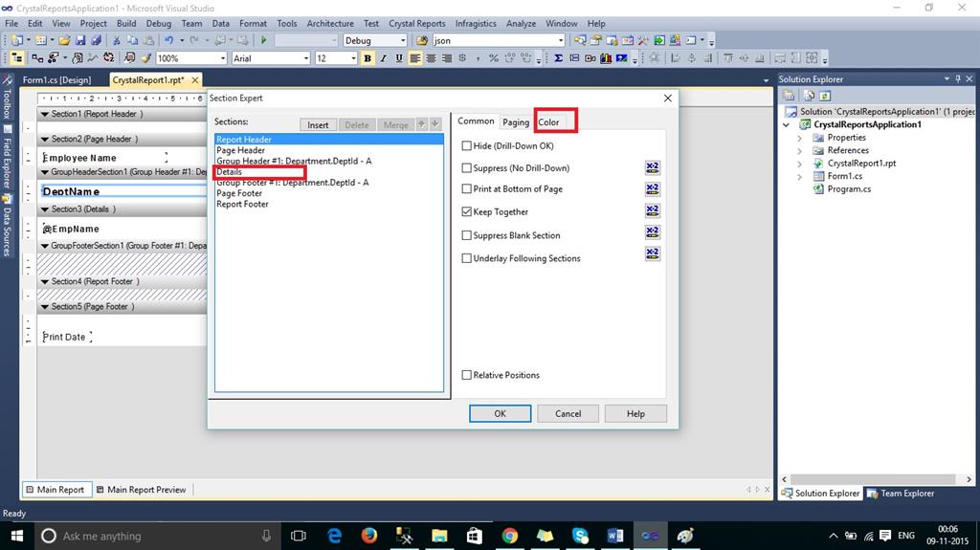Open the Crystal Reports menu

click(x=417, y=23)
